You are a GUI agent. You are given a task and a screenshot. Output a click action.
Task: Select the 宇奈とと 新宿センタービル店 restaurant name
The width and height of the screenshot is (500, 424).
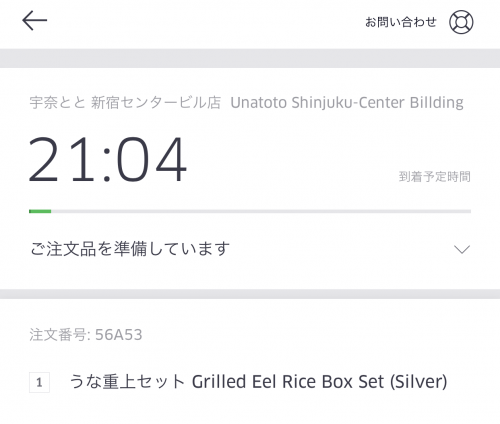(x=125, y=102)
